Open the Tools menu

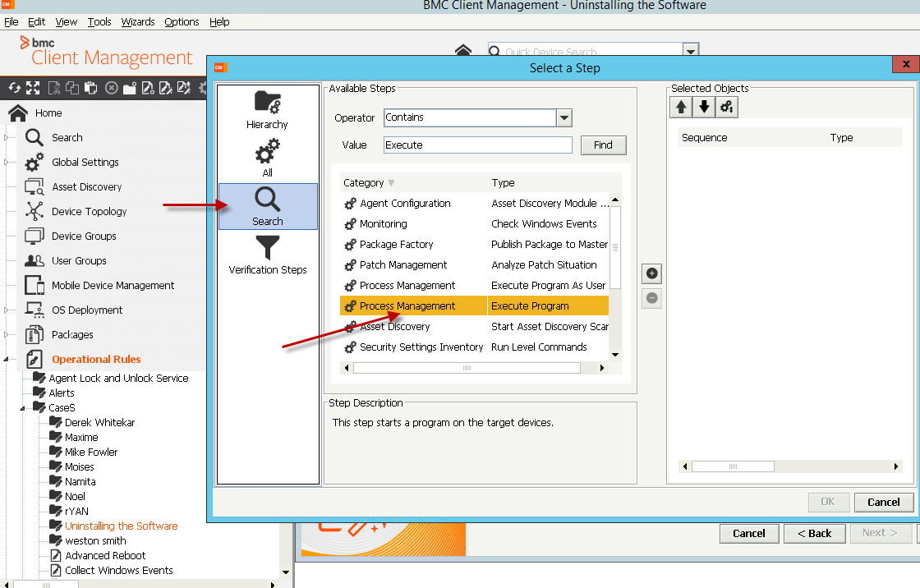point(99,21)
